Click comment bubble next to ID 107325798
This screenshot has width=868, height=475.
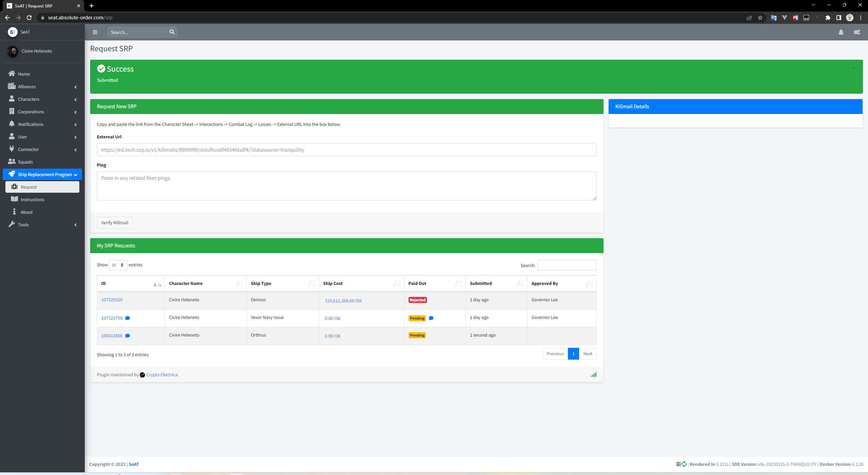127,318
